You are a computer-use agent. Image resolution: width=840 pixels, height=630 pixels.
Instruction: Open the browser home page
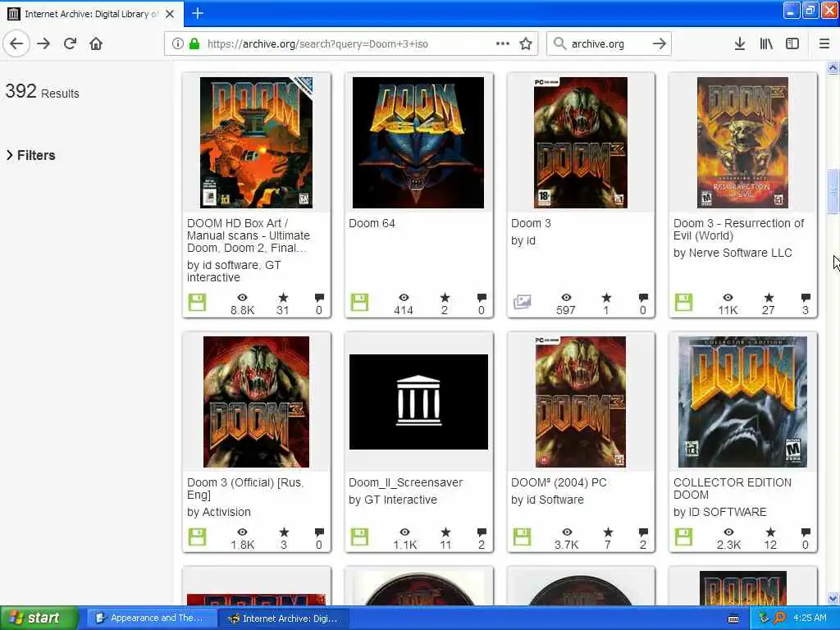(96, 44)
